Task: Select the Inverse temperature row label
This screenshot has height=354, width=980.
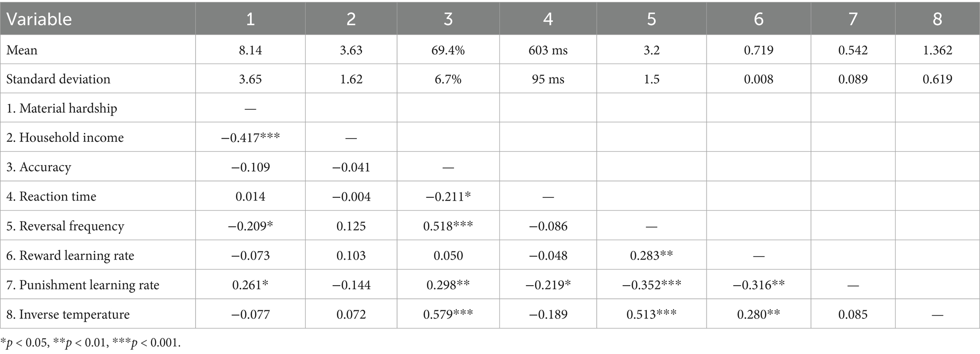Action: 68,314
